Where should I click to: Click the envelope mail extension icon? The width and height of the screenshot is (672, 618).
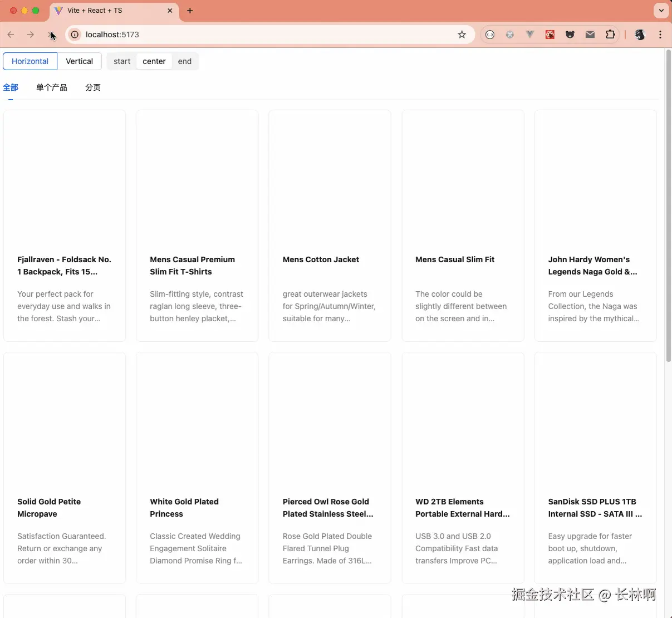tap(590, 35)
